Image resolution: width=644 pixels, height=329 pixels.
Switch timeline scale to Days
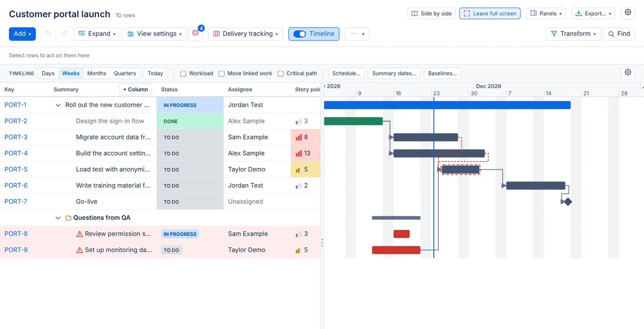click(x=48, y=73)
